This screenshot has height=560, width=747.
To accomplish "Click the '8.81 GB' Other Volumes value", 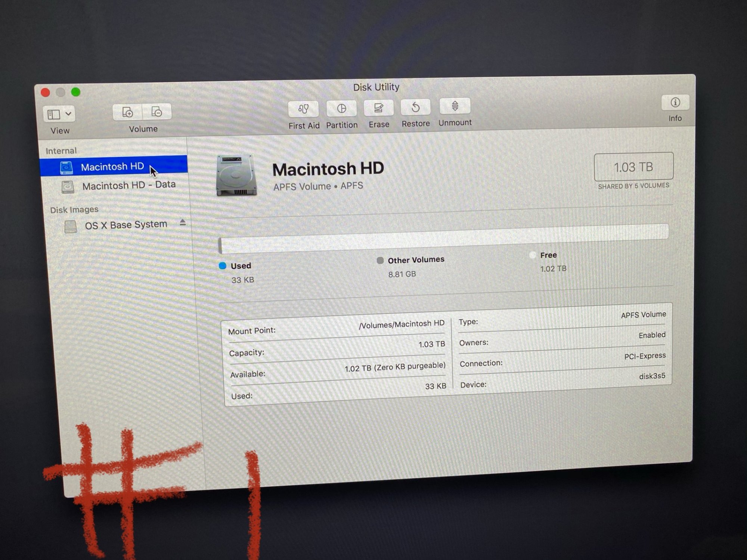I will click(402, 274).
